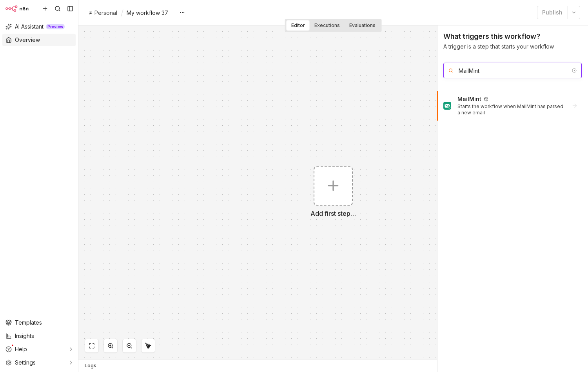Image resolution: width=588 pixels, height=372 pixels.
Task: Click the n8n logo
Action: 17,9
